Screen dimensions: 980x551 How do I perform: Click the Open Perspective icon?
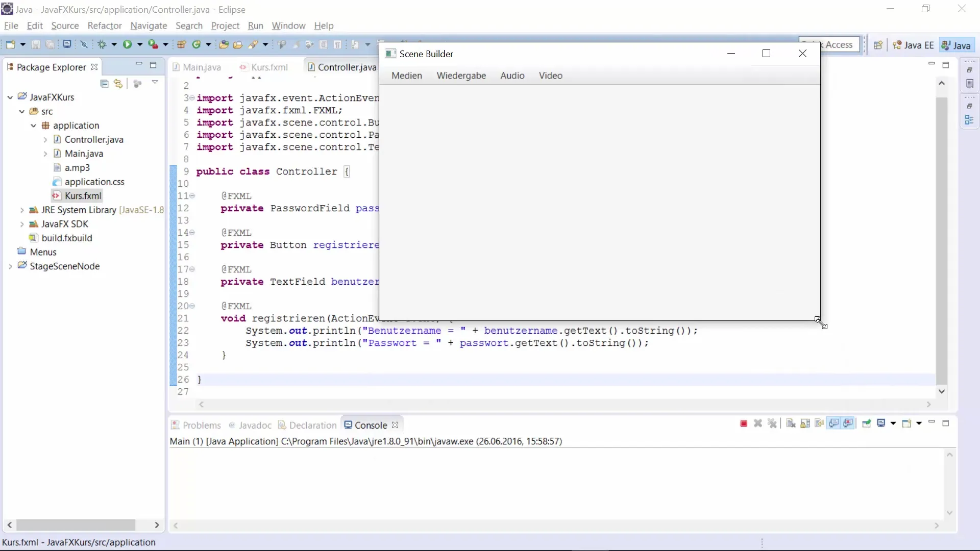(878, 45)
